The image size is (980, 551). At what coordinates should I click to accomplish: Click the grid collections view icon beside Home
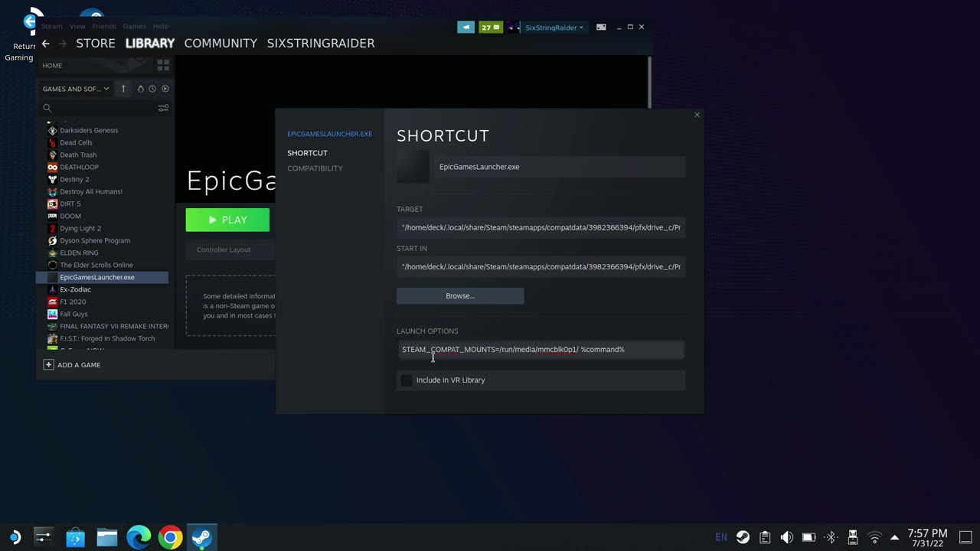[163, 65]
